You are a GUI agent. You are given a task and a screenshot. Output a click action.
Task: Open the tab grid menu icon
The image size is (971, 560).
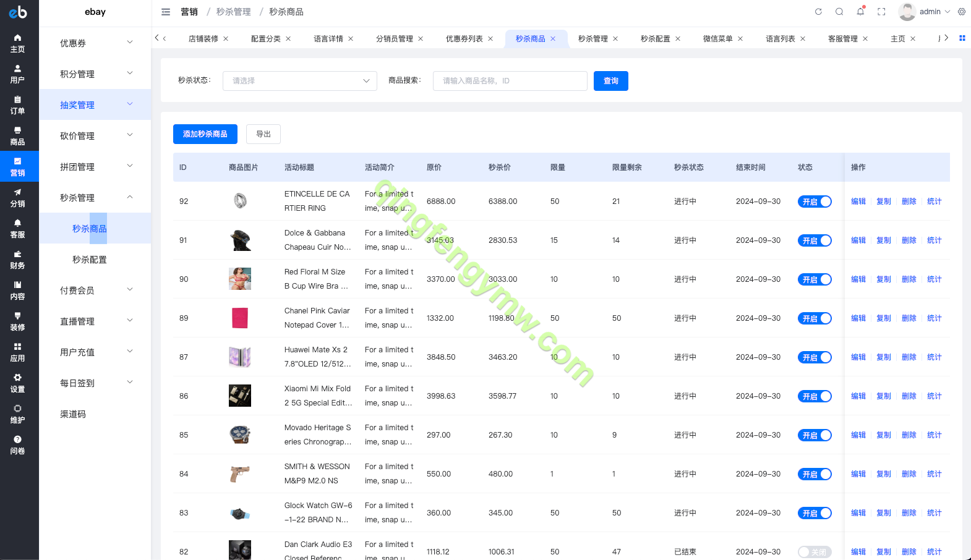coord(962,38)
